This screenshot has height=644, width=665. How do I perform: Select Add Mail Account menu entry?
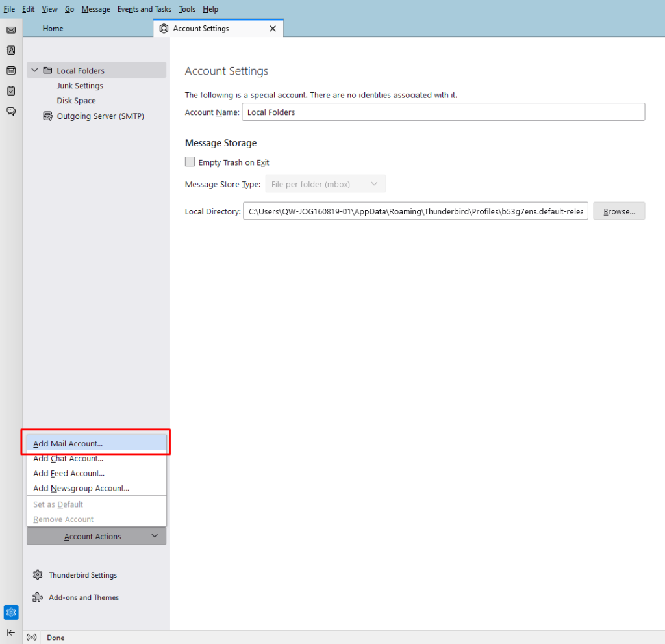68,444
